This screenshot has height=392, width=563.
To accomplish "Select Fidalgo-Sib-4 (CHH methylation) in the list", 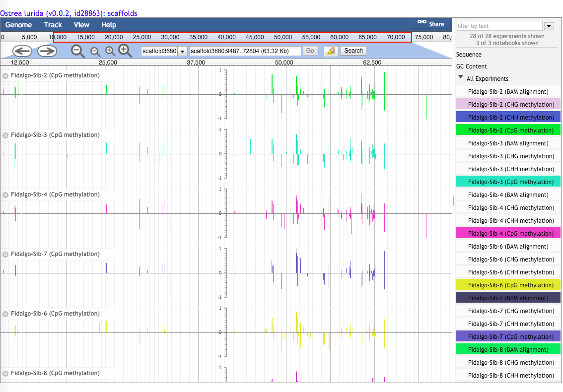I will tap(508, 221).
